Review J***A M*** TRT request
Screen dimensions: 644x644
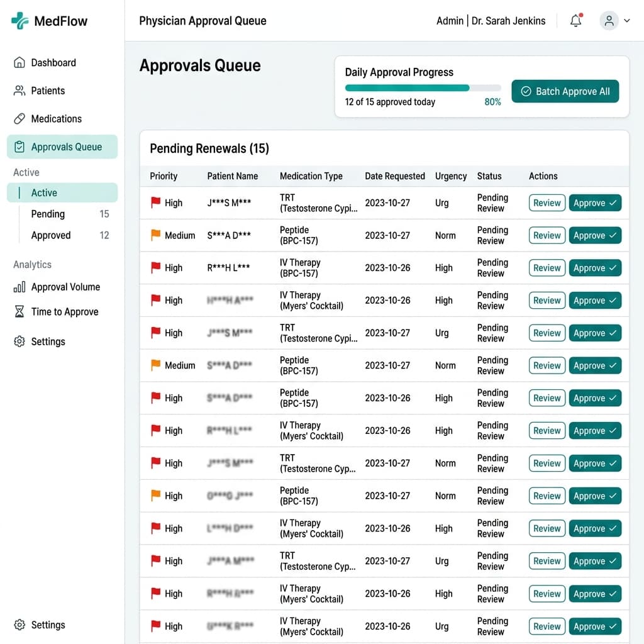pos(547,561)
